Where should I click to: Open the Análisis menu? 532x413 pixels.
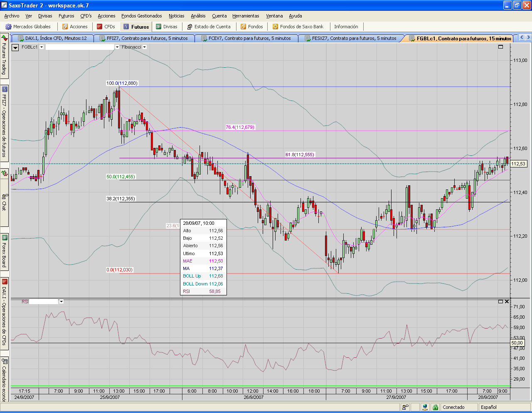point(198,16)
